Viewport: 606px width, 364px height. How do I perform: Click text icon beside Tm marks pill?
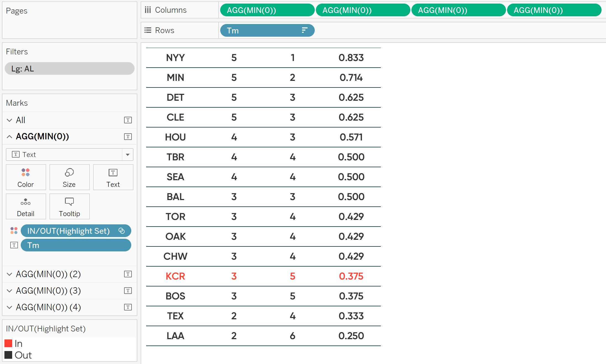click(x=14, y=245)
